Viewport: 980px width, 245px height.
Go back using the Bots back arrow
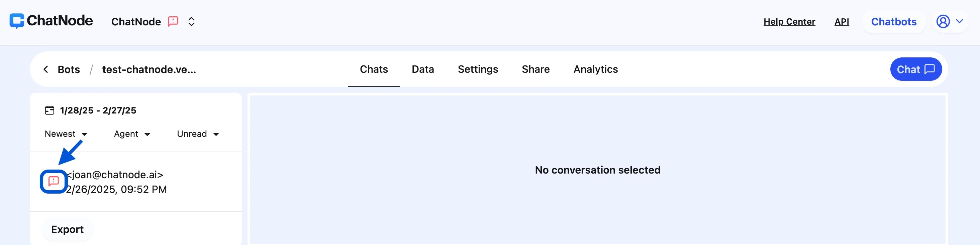pos(45,69)
